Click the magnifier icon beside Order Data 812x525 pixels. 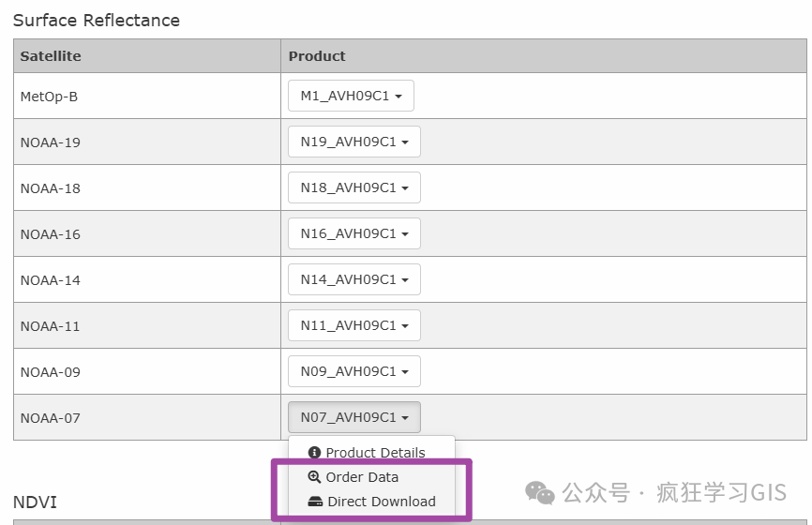(314, 477)
